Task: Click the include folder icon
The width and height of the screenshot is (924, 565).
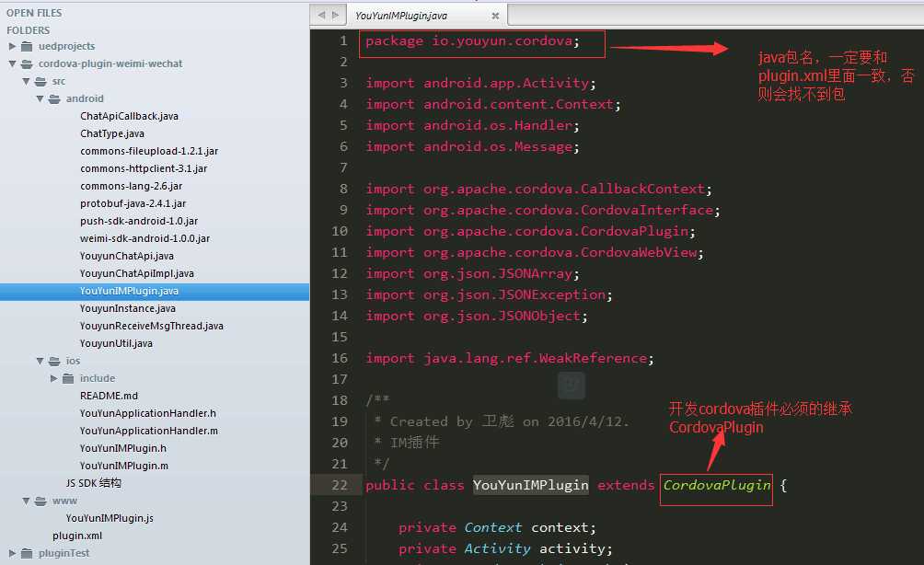Action: click(68, 378)
